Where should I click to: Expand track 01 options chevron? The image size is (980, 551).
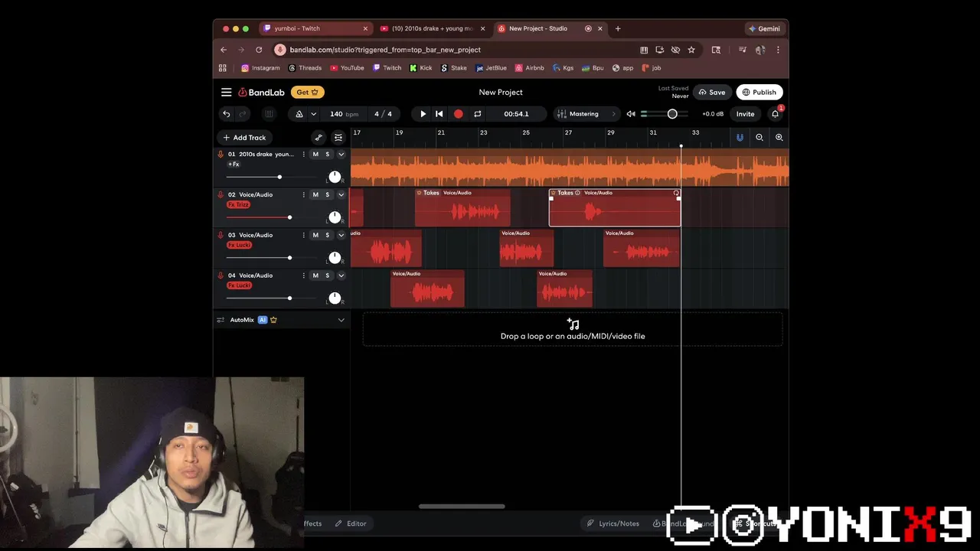(x=341, y=155)
